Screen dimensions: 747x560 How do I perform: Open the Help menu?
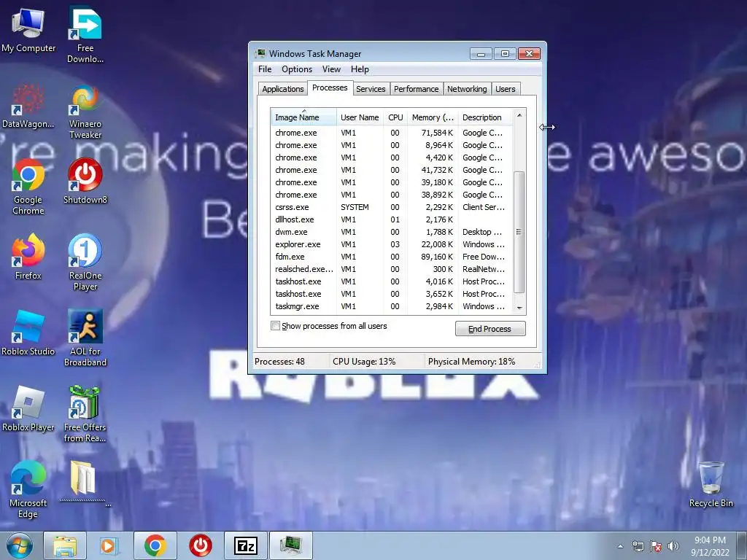click(360, 69)
